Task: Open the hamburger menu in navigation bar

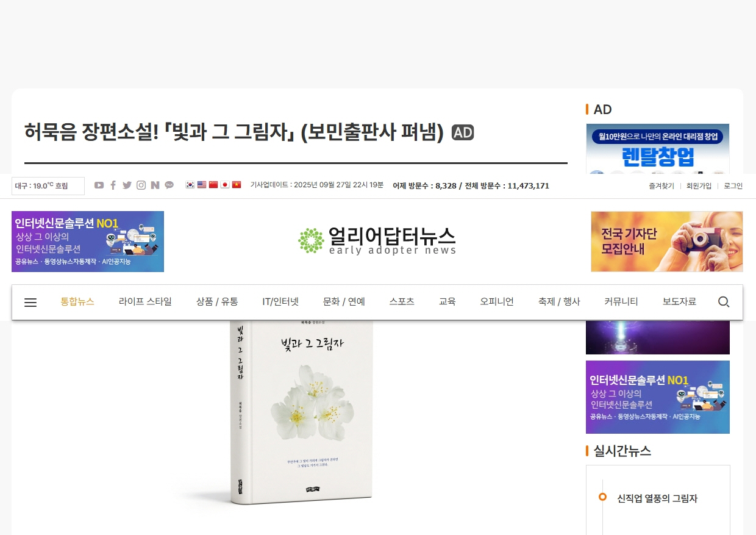Action: point(30,302)
